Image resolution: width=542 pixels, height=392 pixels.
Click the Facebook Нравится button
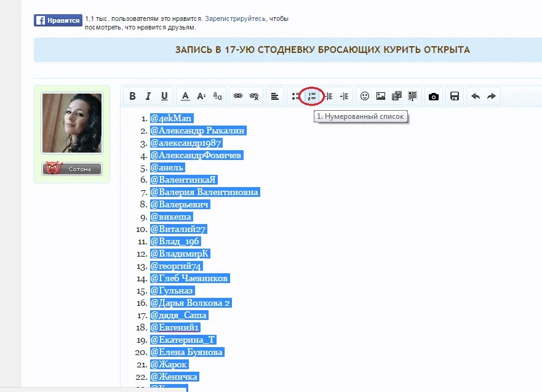point(58,20)
